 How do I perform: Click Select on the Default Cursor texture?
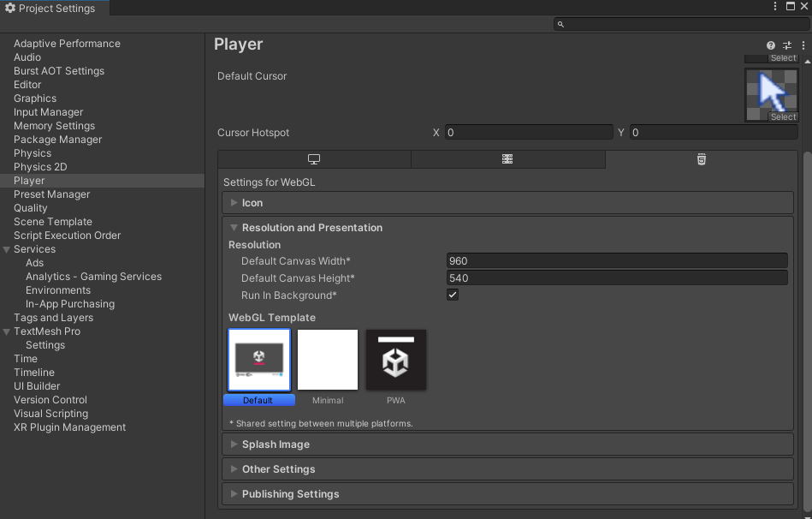[x=783, y=117]
